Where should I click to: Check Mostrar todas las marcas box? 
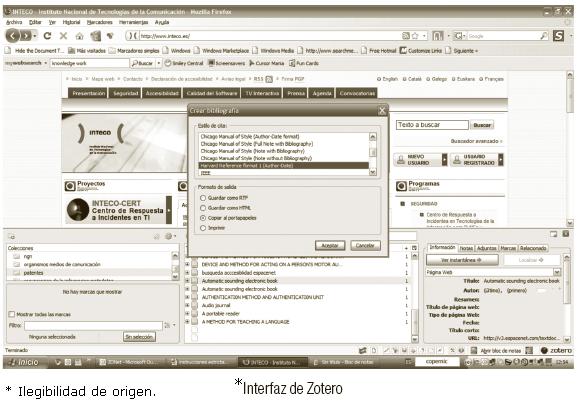12,314
